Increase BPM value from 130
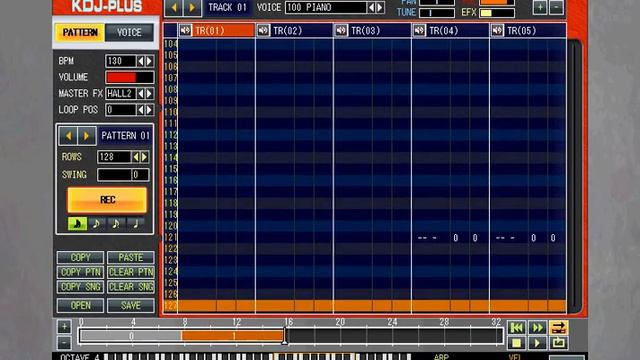This screenshot has width=640, height=360. 149,61
